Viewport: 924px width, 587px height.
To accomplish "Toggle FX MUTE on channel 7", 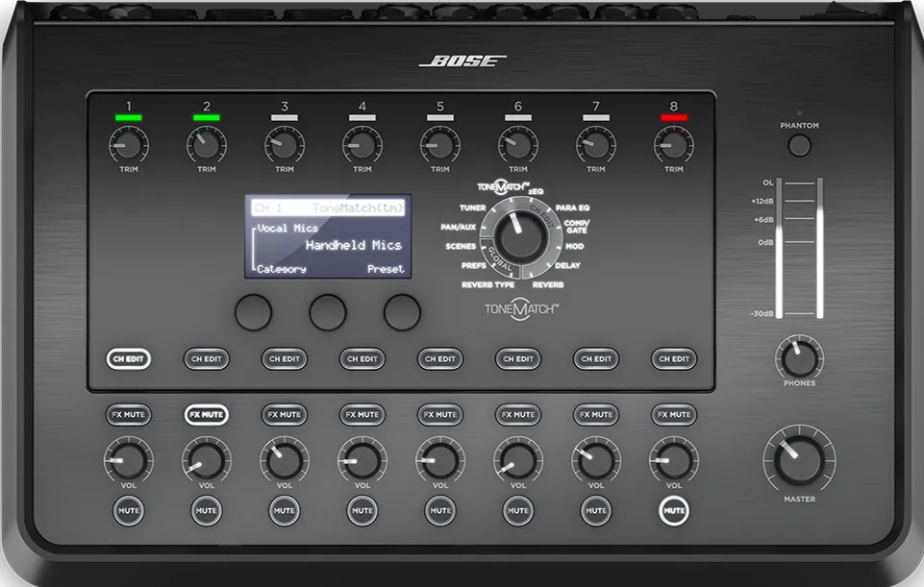I will tap(596, 414).
